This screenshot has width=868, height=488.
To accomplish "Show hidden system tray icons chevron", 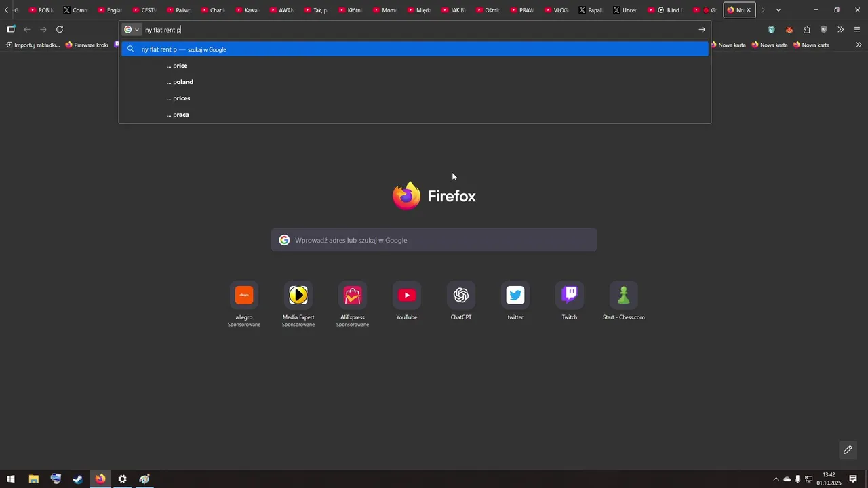I will coord(776,479).
